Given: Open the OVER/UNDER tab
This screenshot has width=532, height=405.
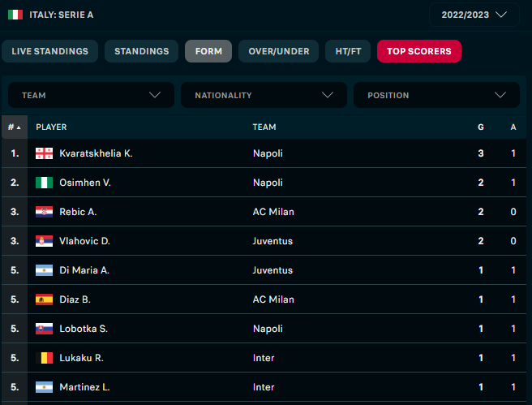Looking at the screenshot, I should (278, 51).
